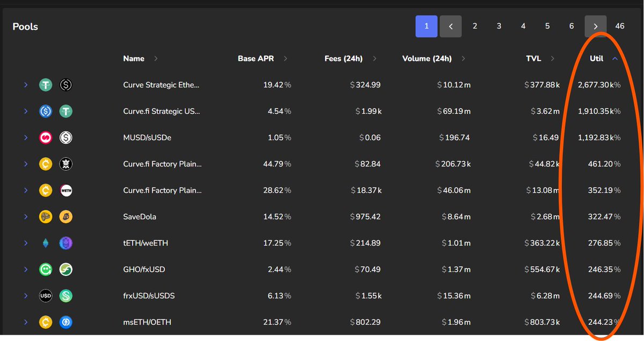This screenshot has width=644, height=341.
Task: Open the MUSD/sUSDe pool name
Action: click(147, 137)
